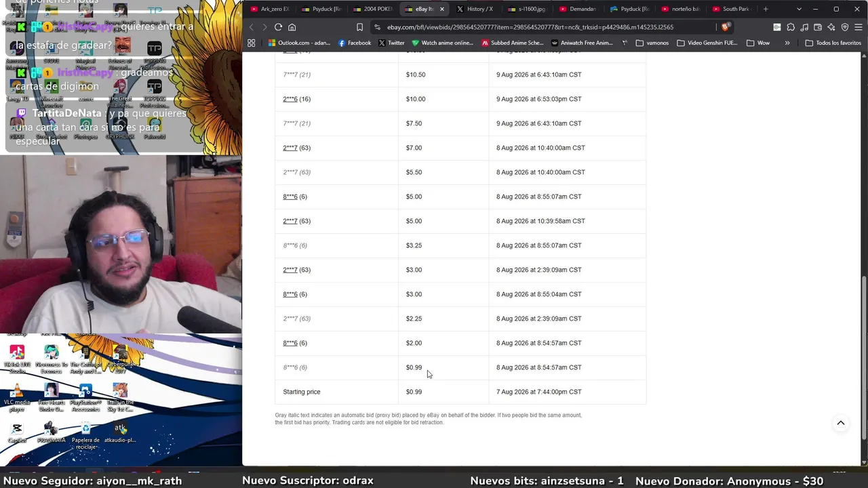The width and height of the screenshot is (868, 488).
Task: Launch VLC media player desktop shortcut
Action: [x=17, y=397]
